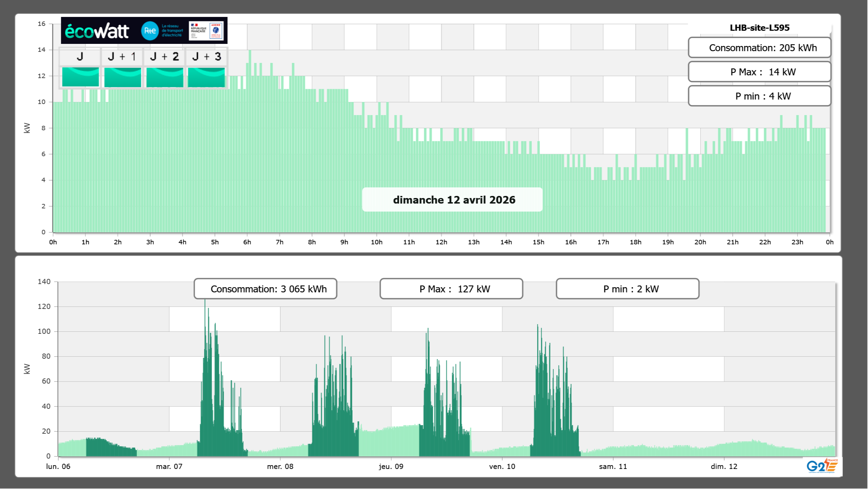Click the green signal icon under J + 3
This screenshot has width=868, height=489.
pyautogui.click(x=206, y=77)
